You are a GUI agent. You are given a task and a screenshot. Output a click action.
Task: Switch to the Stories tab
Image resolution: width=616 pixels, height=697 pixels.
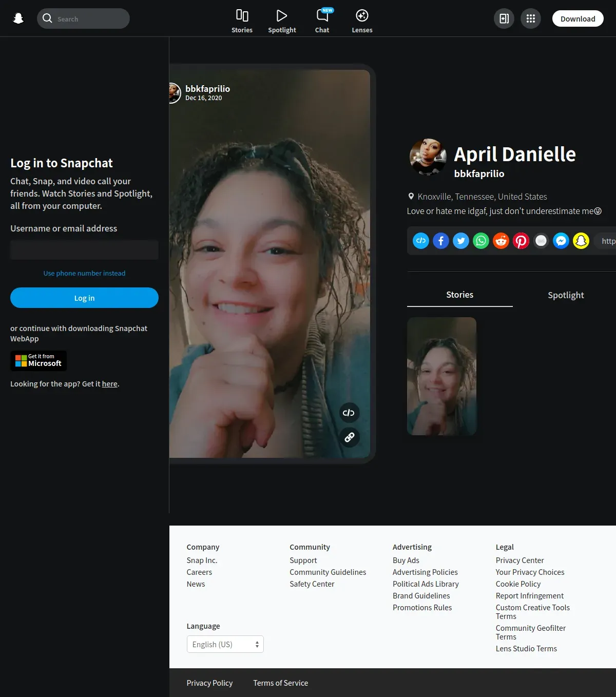point(460,295)
